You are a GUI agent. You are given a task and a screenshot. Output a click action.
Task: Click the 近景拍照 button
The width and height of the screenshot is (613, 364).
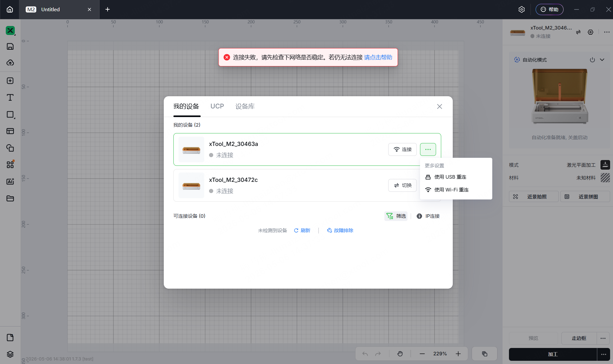tap(534, 197)
